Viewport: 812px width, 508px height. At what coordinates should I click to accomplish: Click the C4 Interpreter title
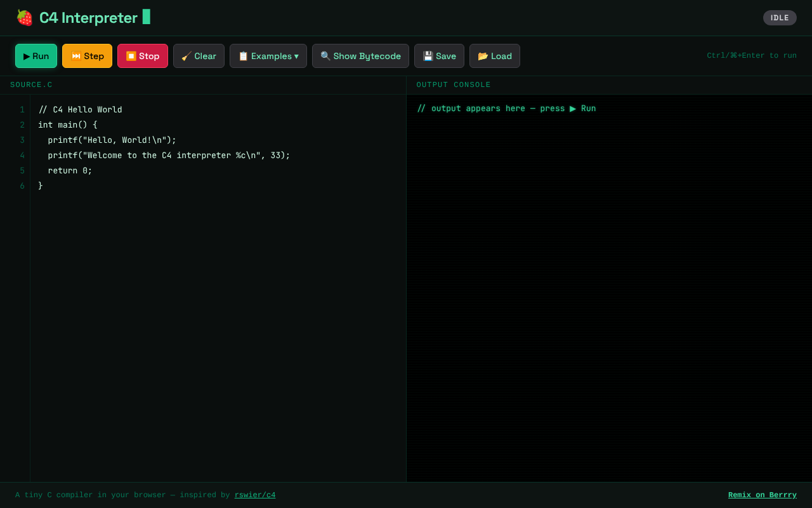88,18
